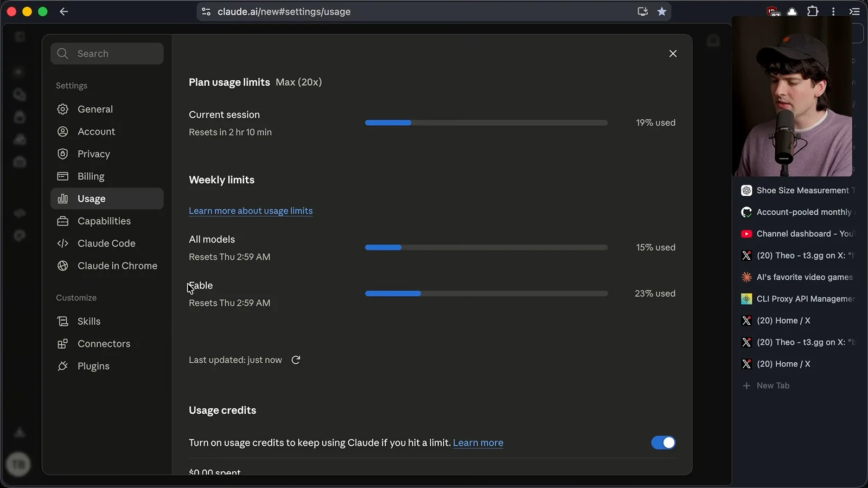Click the user avatar in bottom-left corner
The image size is (868, 488).
pyautogui.click(x=18, y=465)
